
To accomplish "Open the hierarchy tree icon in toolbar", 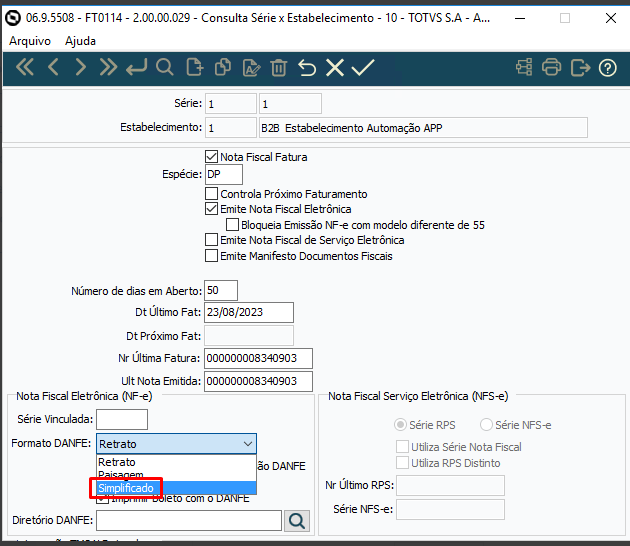I will [524, 67].
